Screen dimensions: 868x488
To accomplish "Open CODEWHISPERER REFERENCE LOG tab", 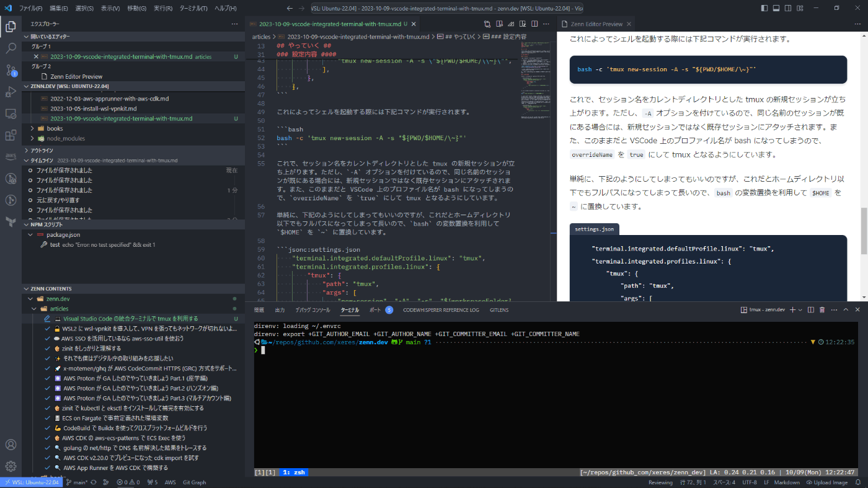I will (441, 309).
